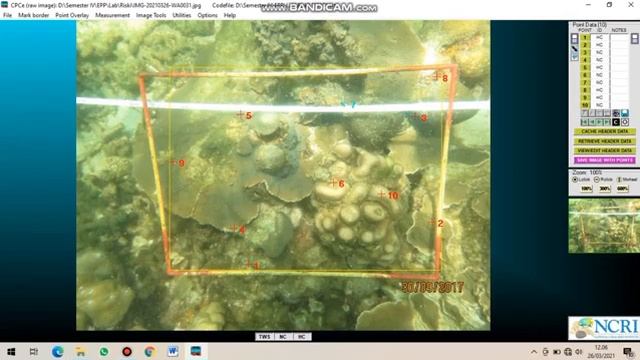Click the ID cell of point 4
The height and width of the screenshot is (360, 640).
599,60
